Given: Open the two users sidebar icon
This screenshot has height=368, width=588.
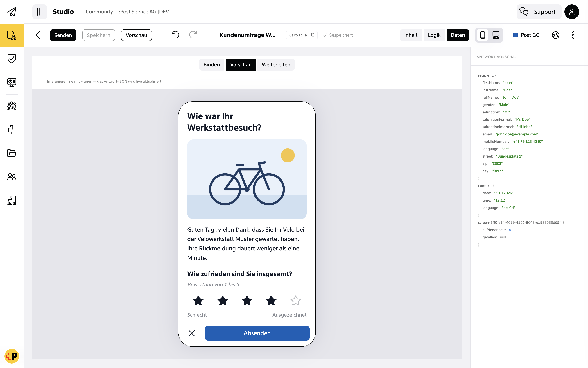Looking at the screenshot, I should (x=12, y=176).
